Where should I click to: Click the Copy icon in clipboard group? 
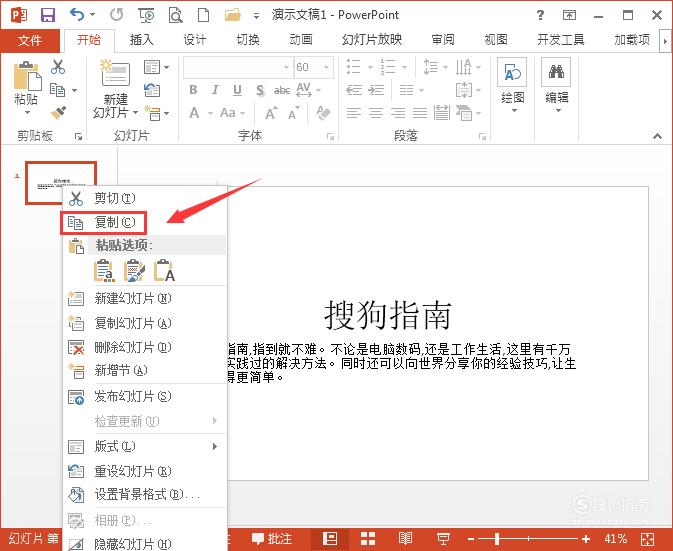(58, 90)
